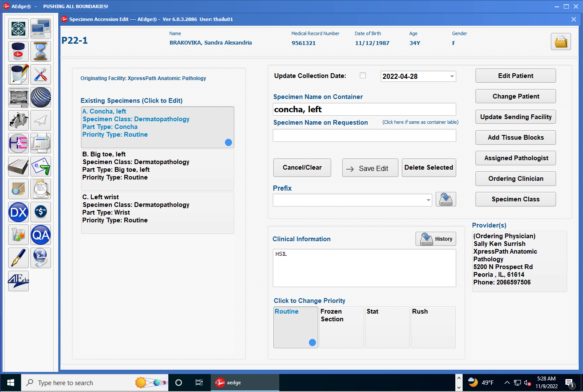Open Ordering Clinician
This screenshot has height=392, width=583.
tap(516, 179)
